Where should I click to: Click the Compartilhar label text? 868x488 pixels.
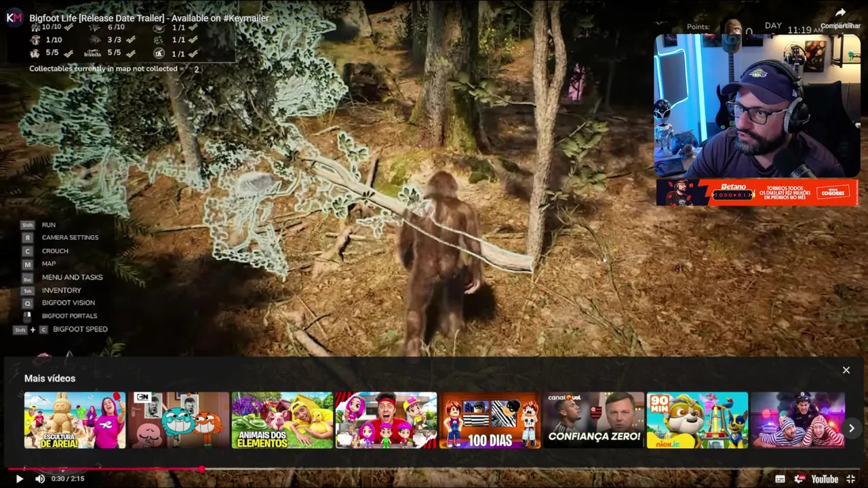tap(840, 26)
